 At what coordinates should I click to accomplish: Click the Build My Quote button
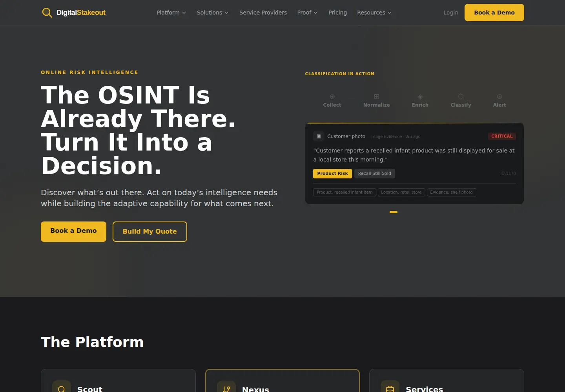150,232
